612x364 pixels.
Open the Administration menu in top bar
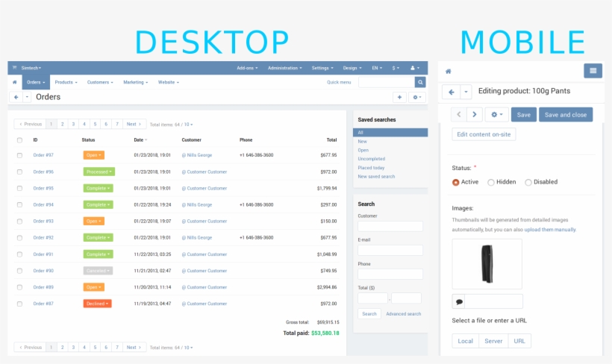tap(284, 68)
